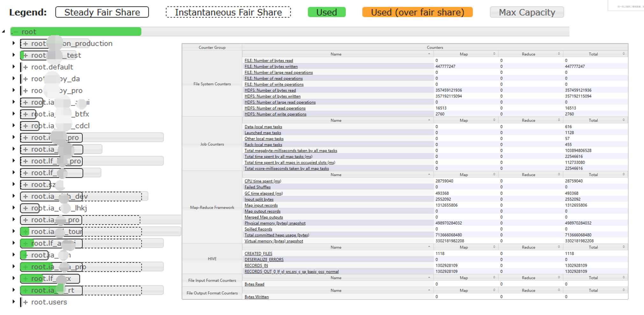Click the Used (over fair share) legend
This screenshot has height=315, width=644.
click(x=417, y=12)
